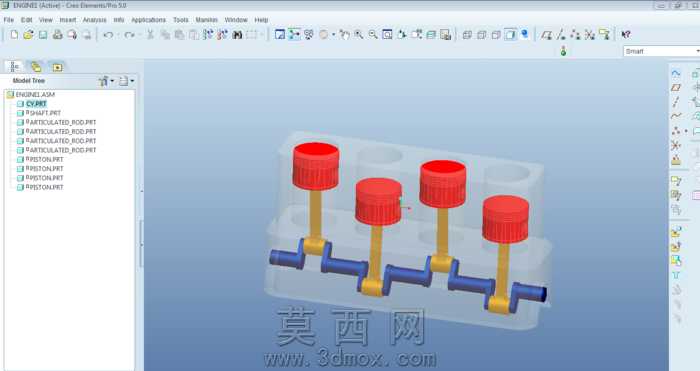
Task: Click the Zoom Out magnifier icon
Action: (373, 34)
